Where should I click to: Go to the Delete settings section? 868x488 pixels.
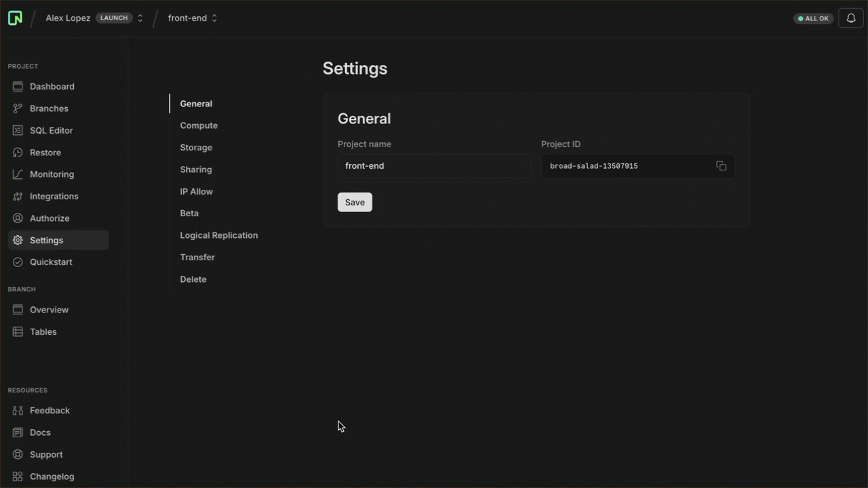click(x=193, y=279)
